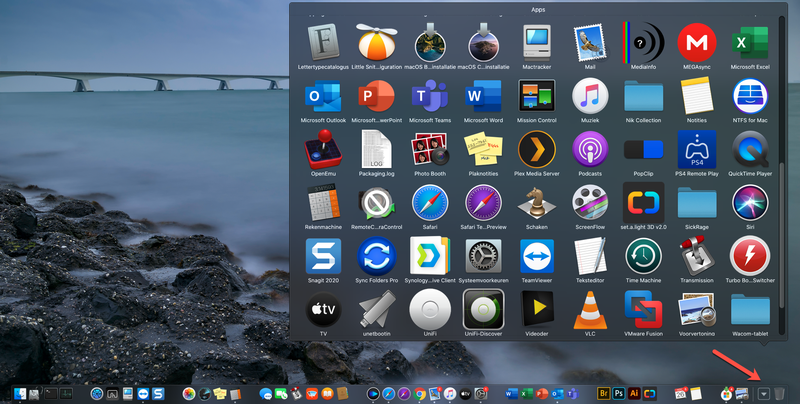800x404 pixels.
Task: Open the Nik Collection folder
Action: (x=643, y=97)
